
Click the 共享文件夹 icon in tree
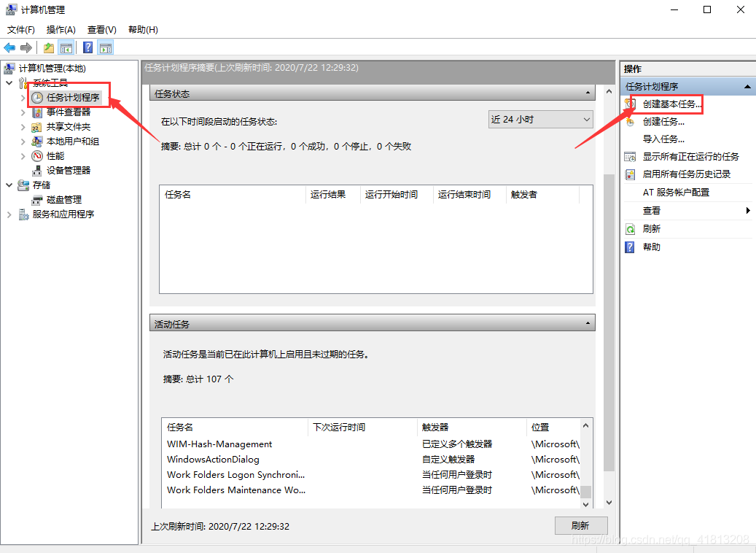pyautogui.click(x=37, y=127)
